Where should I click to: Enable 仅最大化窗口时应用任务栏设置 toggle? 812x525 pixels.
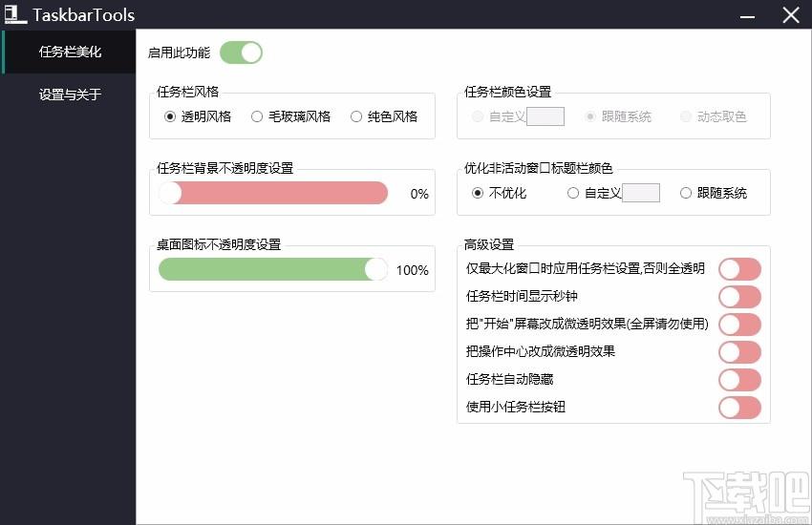(739, 269)
